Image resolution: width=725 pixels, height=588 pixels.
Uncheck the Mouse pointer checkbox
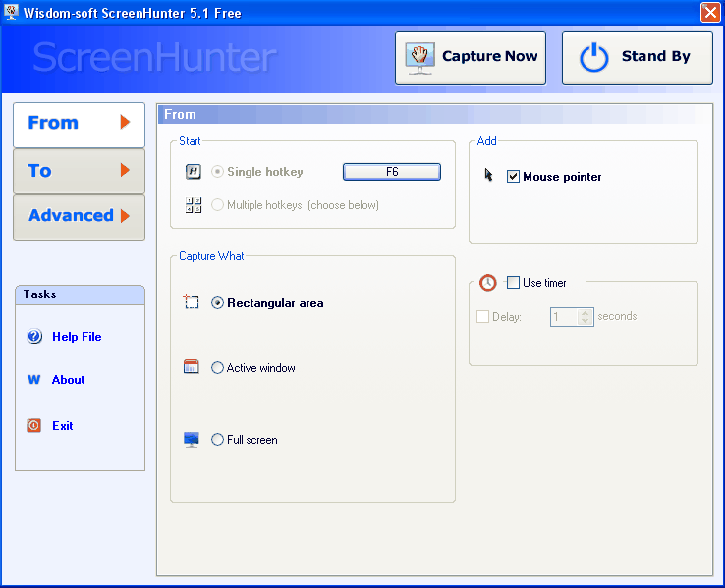513,176
